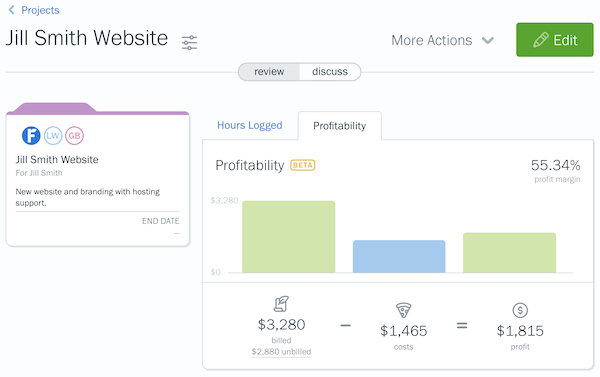Click the dollar coin profit icon
This screenshot has height=377, width=600.
[520, 310]
